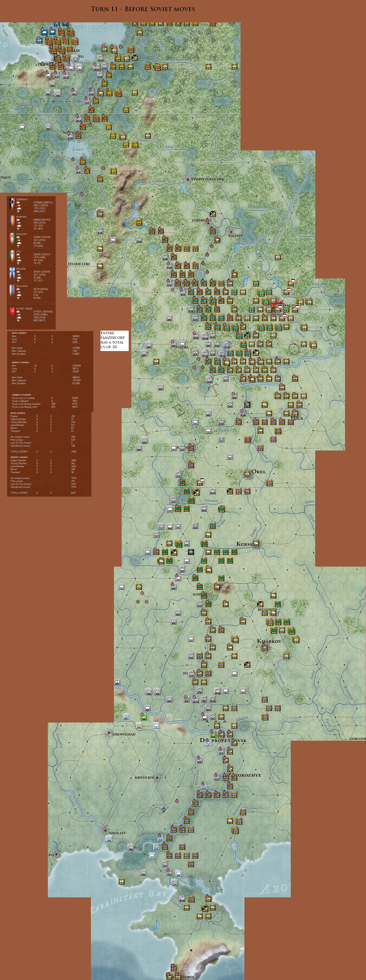Click the NIKOLAEV city label
366x980 pixels.
pyautogui.click(x=117, y=833)
